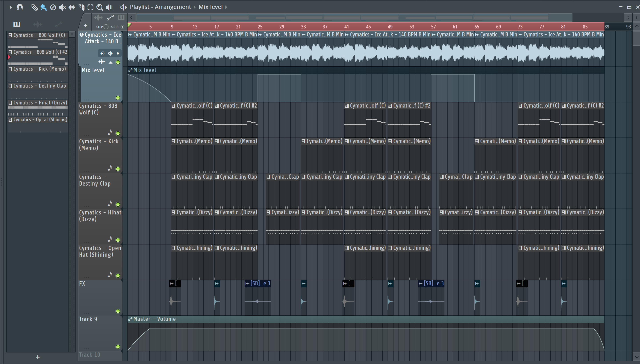Open the Mix level breadcrumb menu
The height and width of the screenshot is (364, 640).
[210, 7]
